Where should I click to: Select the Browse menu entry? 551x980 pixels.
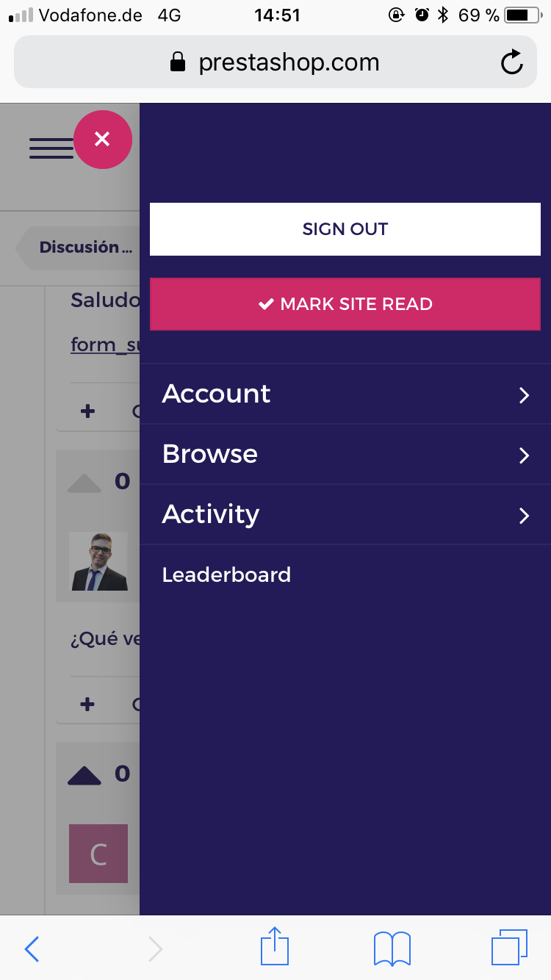pos(210,454)
